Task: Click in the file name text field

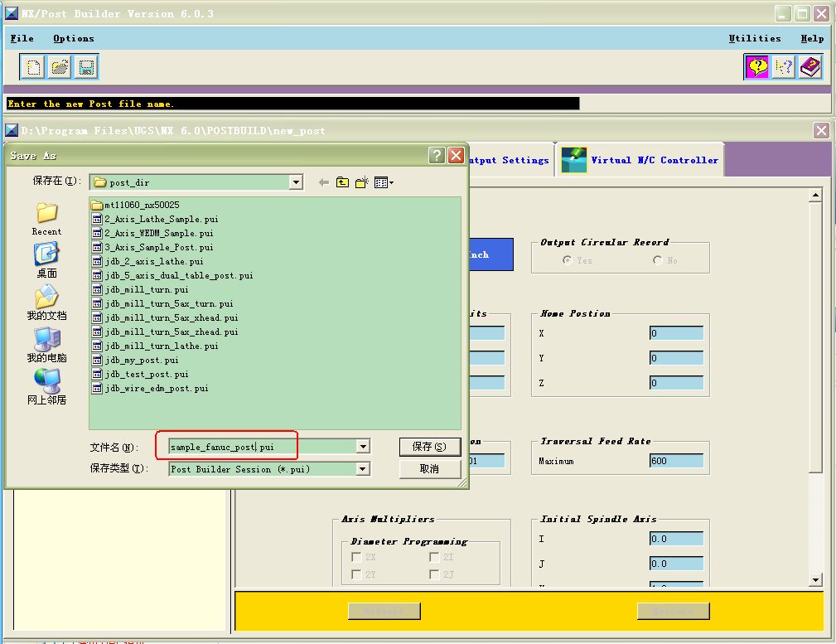Action: [263, 447]
